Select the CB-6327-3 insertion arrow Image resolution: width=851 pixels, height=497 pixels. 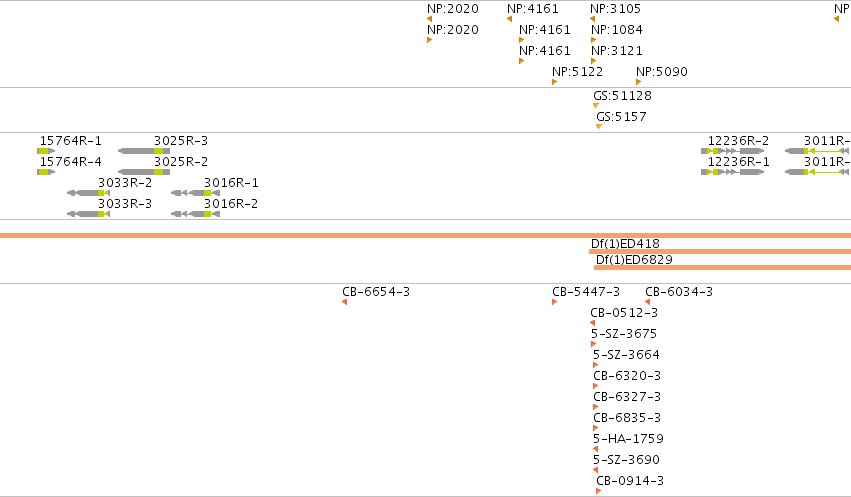[x=595, y=407]
